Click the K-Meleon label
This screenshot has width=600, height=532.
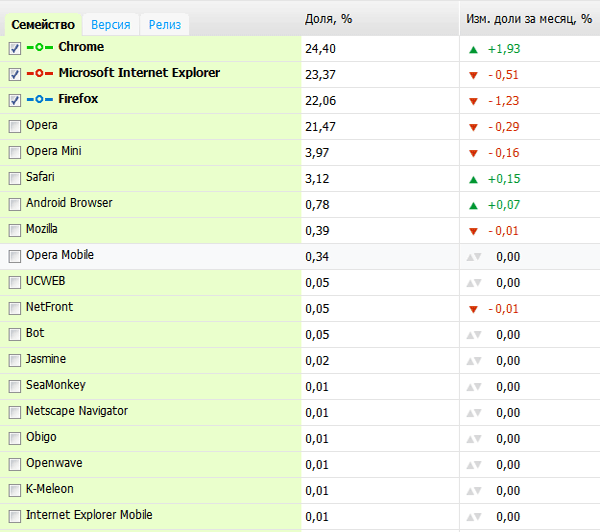tap(50, 489)
